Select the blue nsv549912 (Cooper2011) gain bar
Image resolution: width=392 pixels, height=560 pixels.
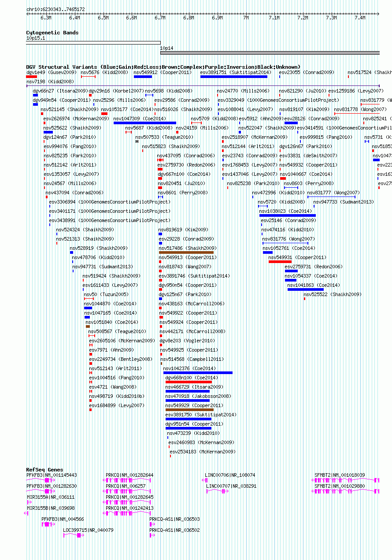pos(143,77)
